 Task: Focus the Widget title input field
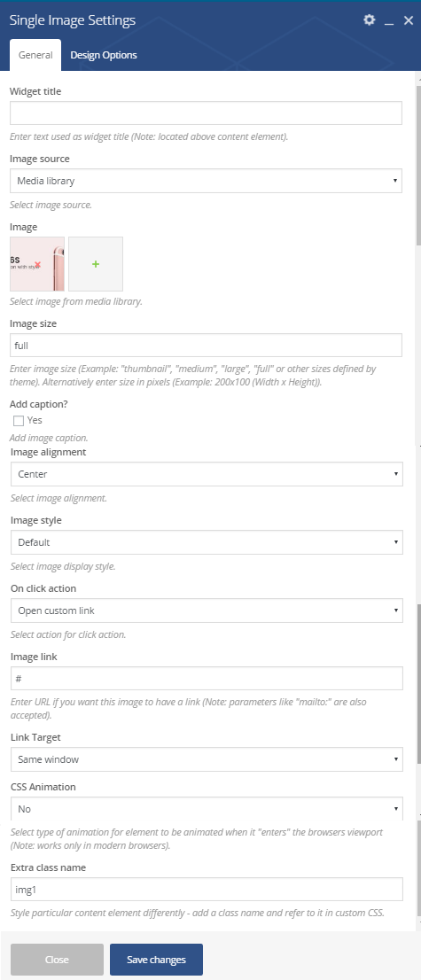pos(206,113)
